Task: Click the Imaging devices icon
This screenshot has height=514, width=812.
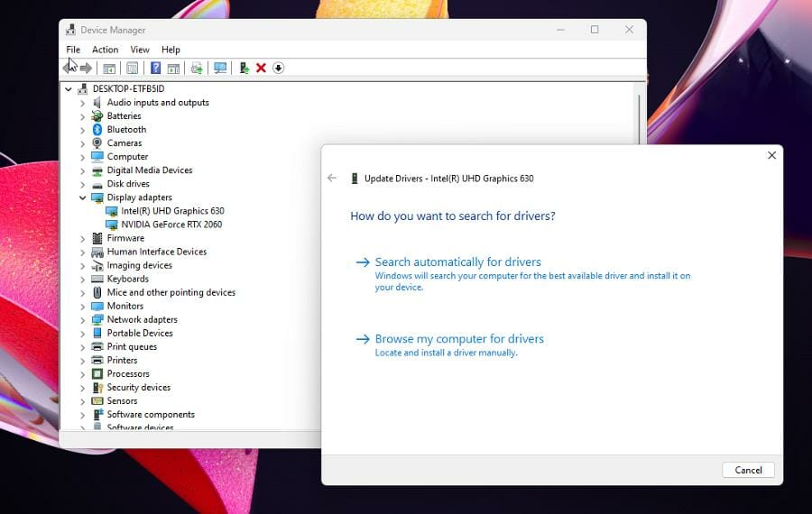Action: 97,265
